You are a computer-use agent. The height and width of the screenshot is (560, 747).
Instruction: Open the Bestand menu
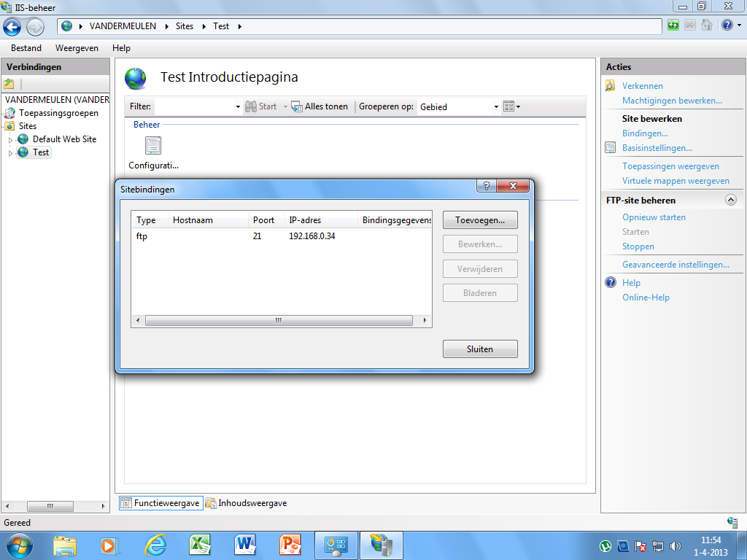(x=26, y=48)
